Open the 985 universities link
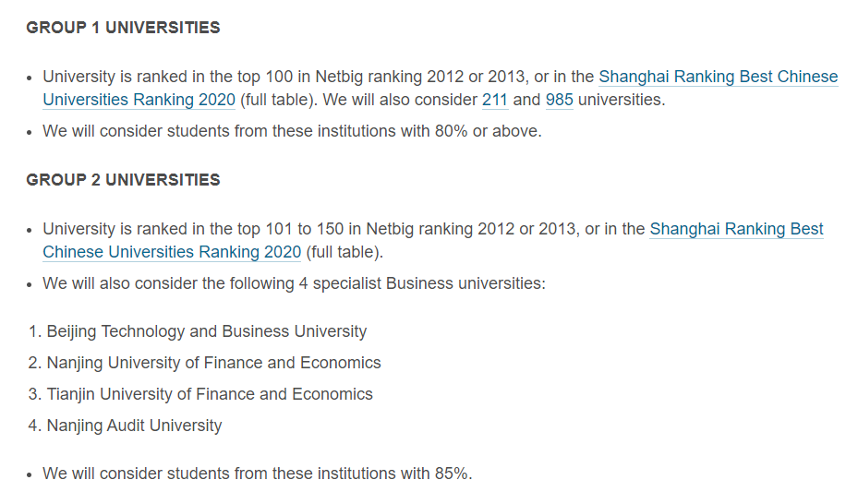 [x=560, y=100]
